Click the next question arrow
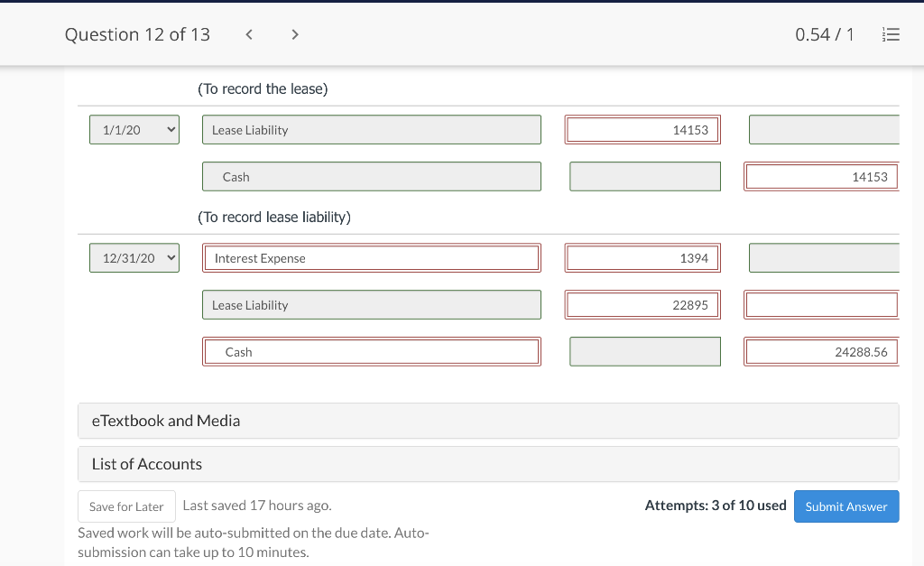The width and height of the screenshot is (924, 566). pos(295,34)
